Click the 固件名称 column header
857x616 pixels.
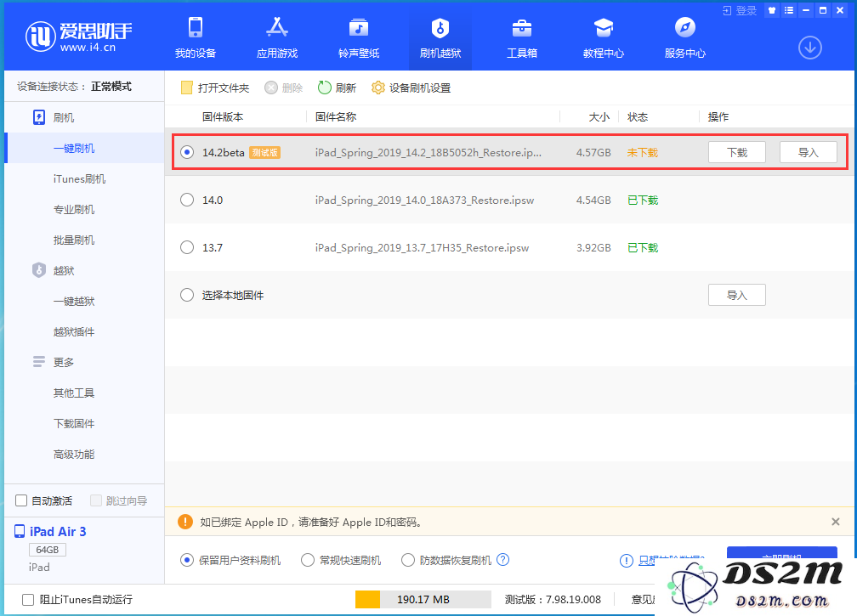(336, 117)
